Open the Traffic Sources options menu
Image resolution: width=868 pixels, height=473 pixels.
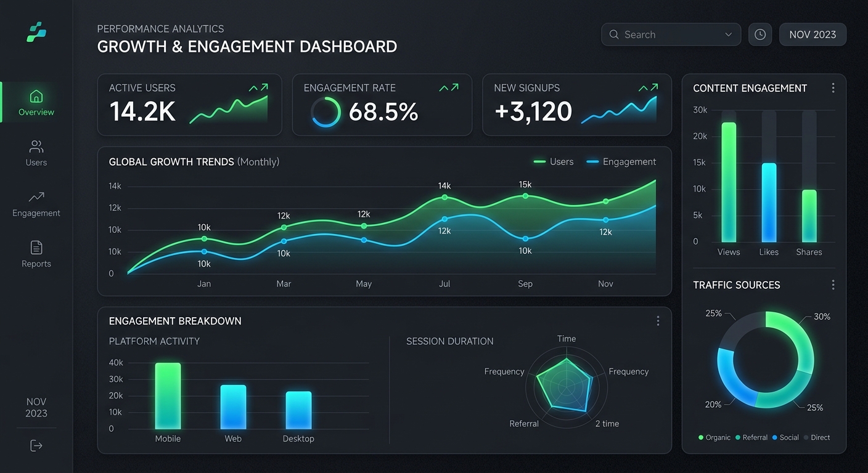coord(833,285)
